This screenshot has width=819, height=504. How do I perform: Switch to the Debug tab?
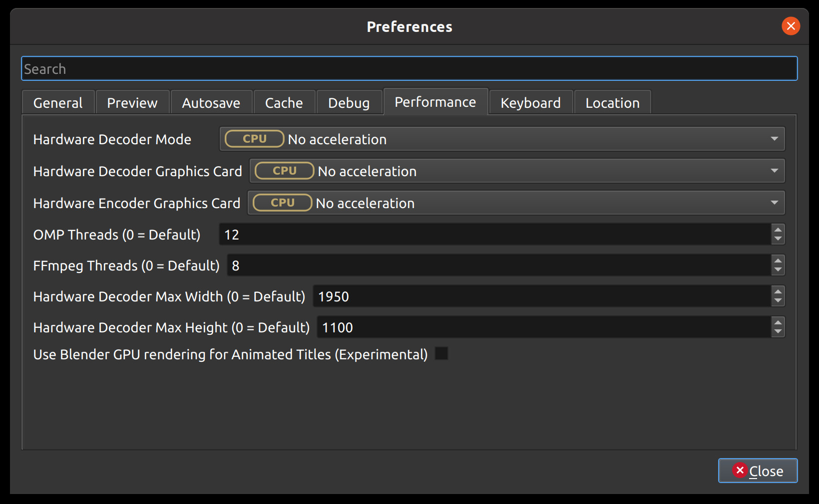pos(349,103)
